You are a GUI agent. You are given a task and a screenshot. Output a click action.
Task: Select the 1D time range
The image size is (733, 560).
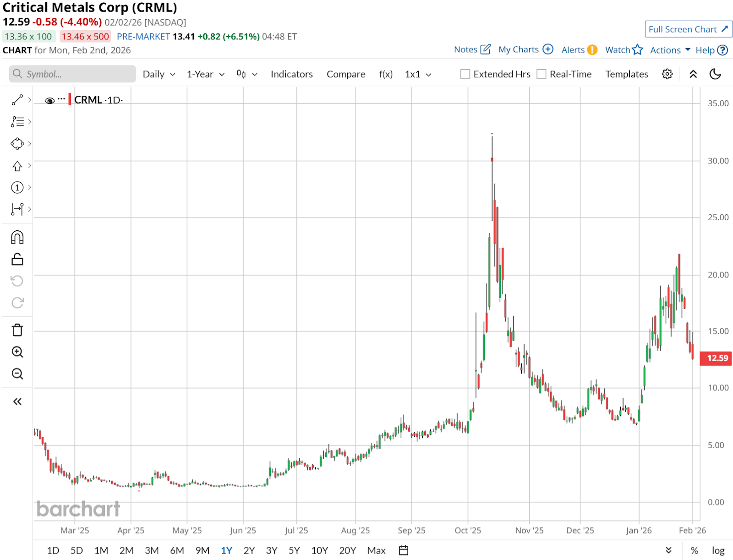click(x=53, y=550)
